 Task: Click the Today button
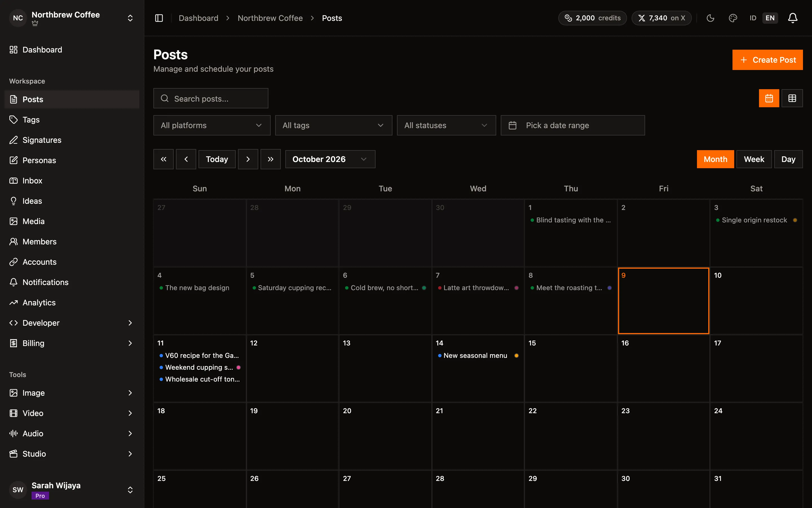[217, 159]
